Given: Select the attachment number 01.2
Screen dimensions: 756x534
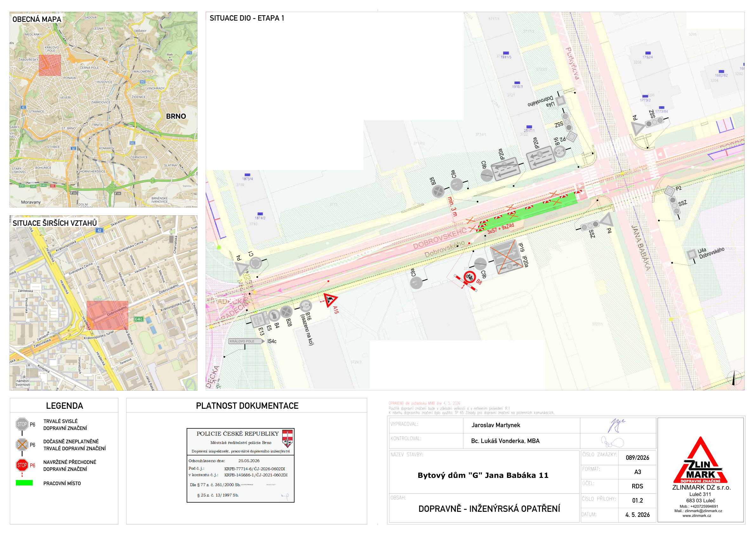Looking at the screenshot, I should click(x=638, y=500).
